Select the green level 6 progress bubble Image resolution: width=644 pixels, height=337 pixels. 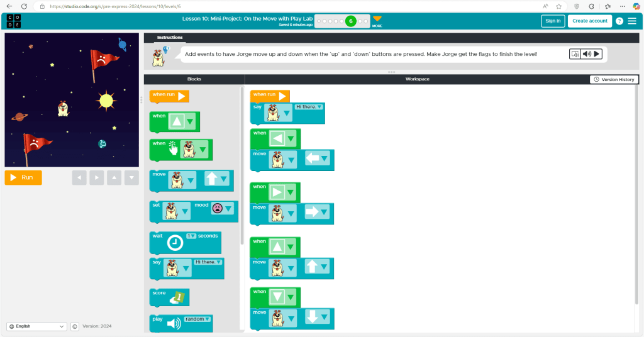[x=350, y=21]
